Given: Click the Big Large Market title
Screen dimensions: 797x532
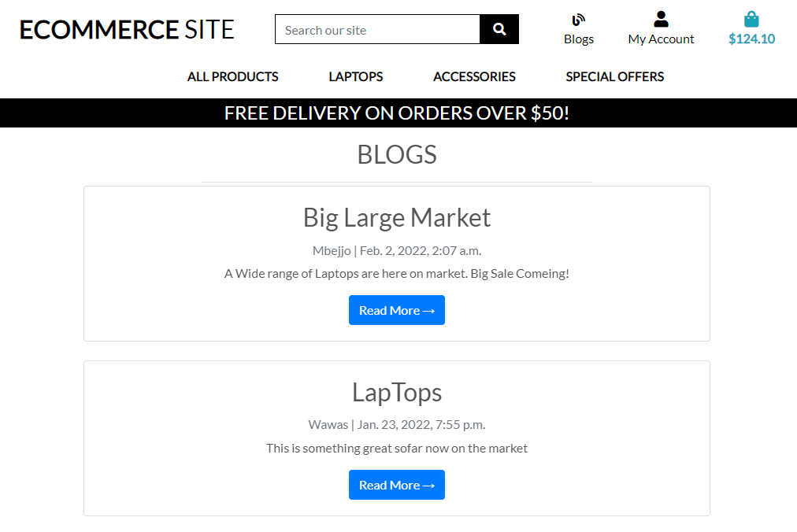Looking at the screenshot, I should (x=397, y=218).
